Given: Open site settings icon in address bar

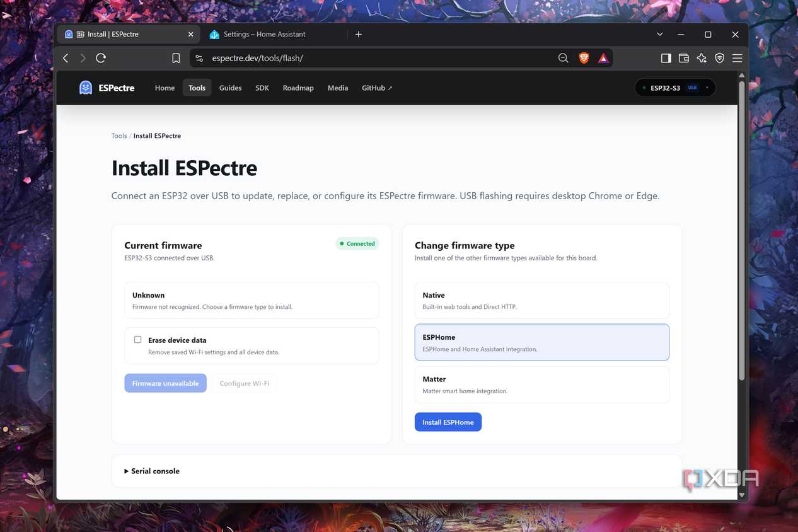Looking at the screenshot, I should [199, 58].
